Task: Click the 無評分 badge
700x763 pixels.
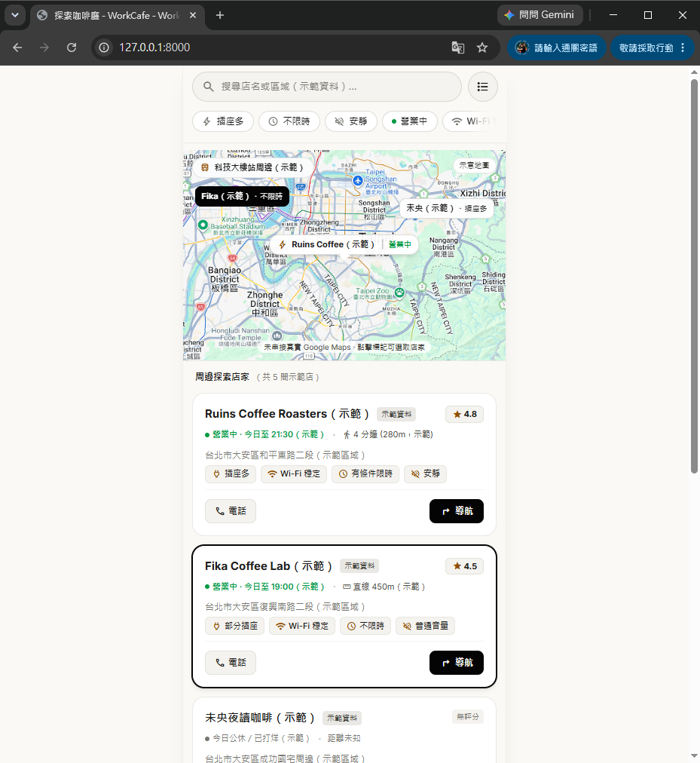Action: tap(467, 716)
